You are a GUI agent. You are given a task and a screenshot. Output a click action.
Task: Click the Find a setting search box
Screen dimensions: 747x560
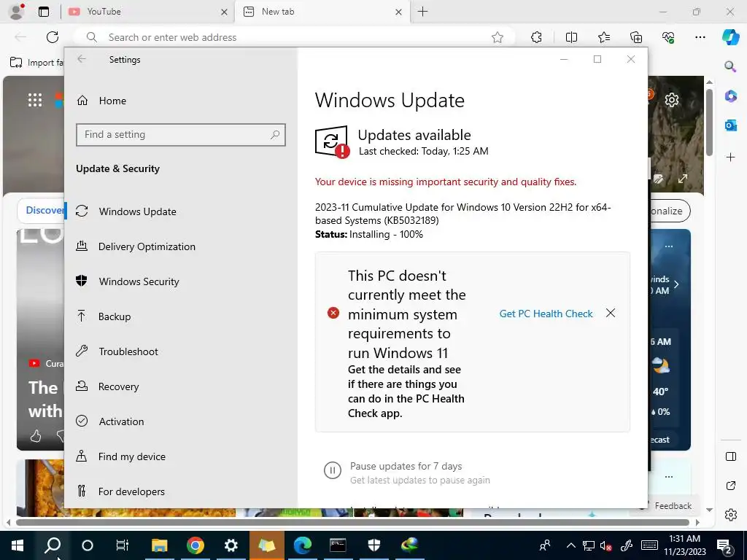pyautogui.click(x=181, y=135)
